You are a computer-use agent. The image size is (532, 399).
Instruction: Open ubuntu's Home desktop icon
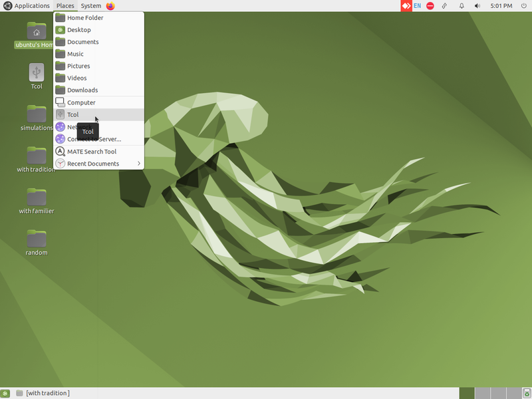pos(37,36)
